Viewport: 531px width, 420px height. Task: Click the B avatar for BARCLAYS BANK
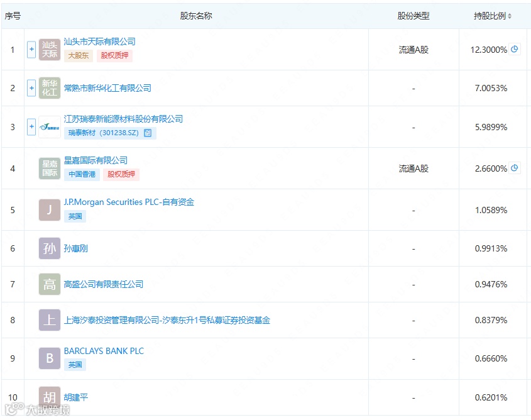50,358
